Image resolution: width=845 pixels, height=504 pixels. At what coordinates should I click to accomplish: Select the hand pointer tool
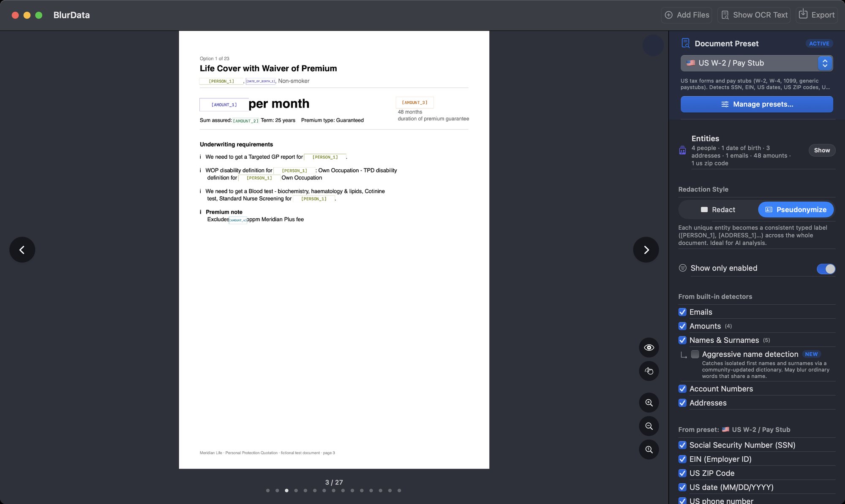point(649,371)
